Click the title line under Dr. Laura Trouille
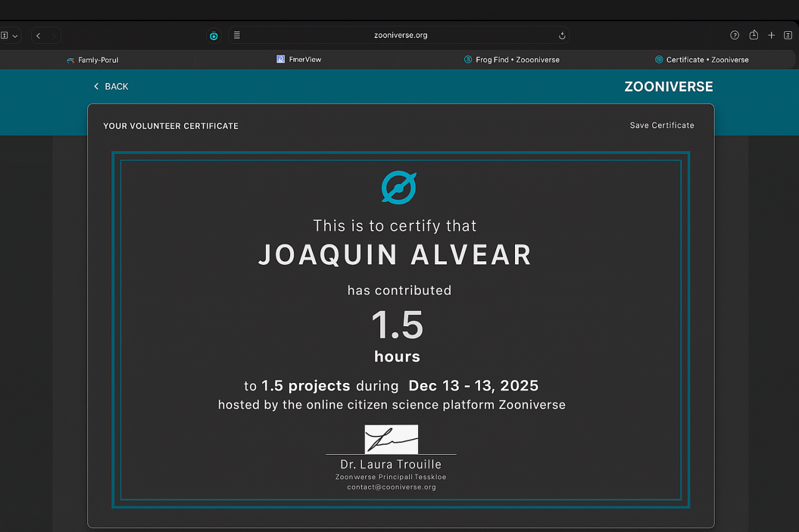The width and height of the screenshot is (799, 532). (391, 477)
